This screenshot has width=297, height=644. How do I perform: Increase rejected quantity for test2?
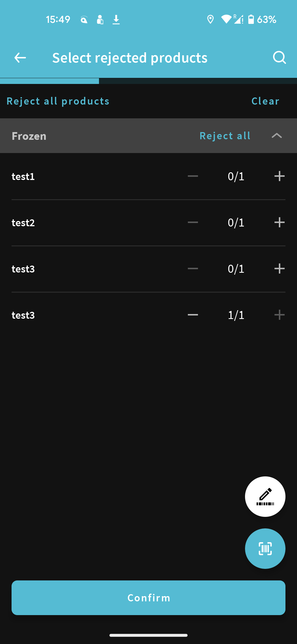coord(279,222)
